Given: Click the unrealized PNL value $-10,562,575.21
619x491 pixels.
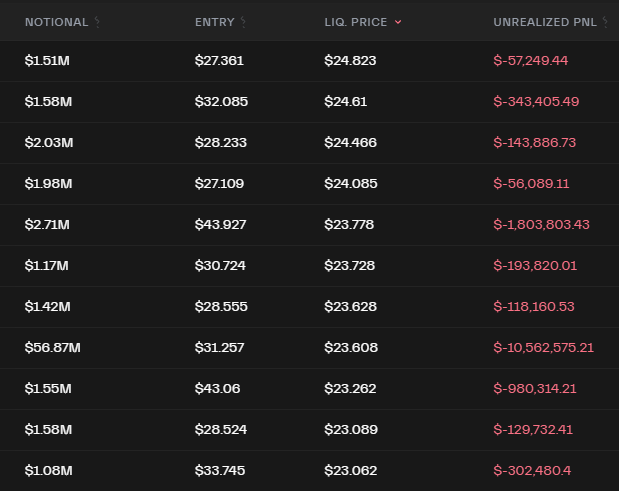Looking at the screenshot, I should coord(543,347).
